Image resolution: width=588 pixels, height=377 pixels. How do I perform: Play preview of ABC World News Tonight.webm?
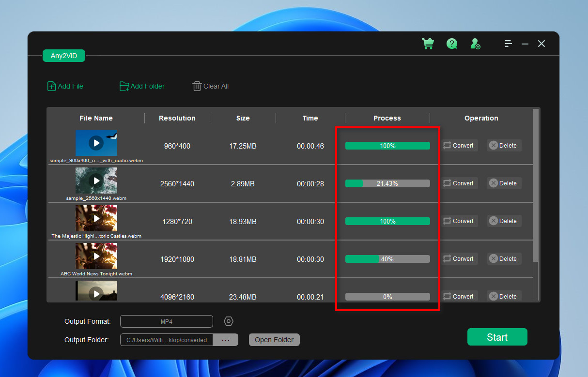tap(96, 256)
